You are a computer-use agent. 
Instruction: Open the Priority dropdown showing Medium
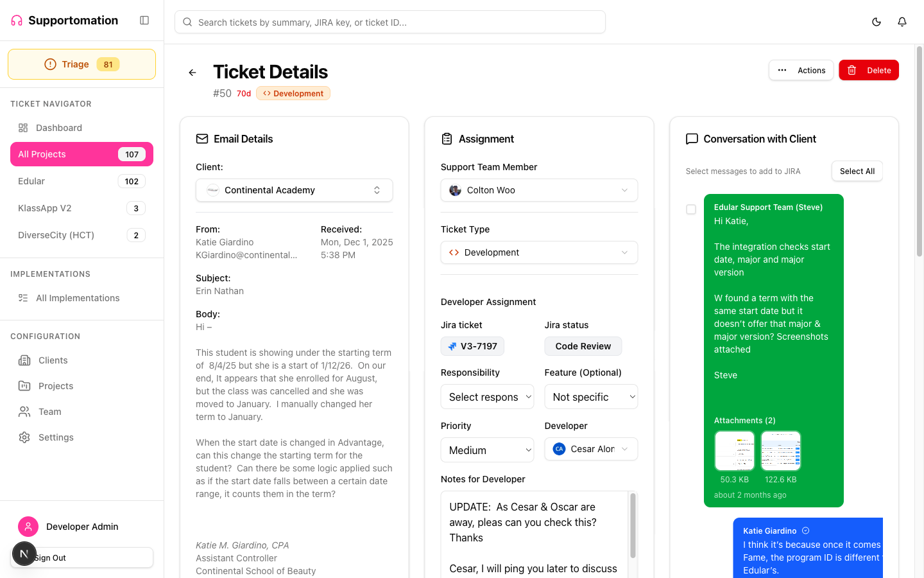(x=487, y=450)
